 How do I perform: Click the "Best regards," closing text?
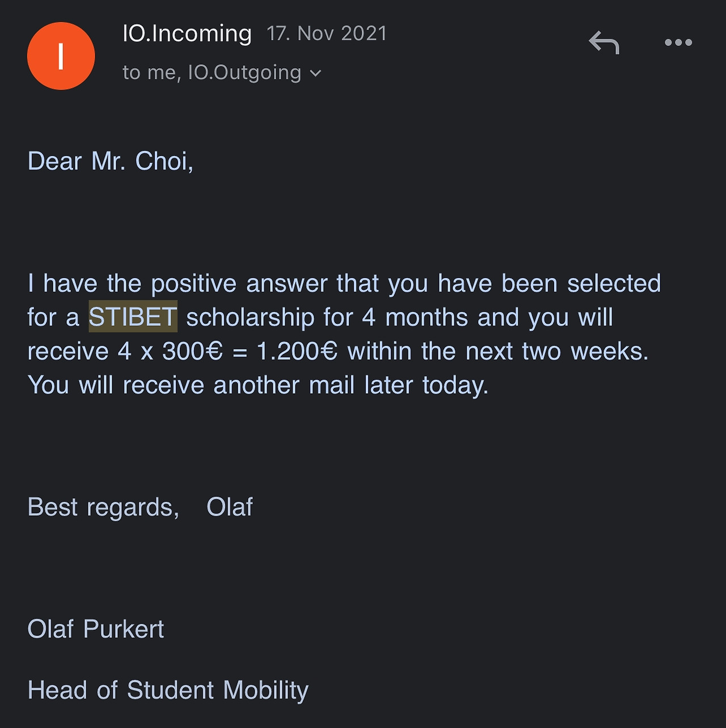pos(103,507)
